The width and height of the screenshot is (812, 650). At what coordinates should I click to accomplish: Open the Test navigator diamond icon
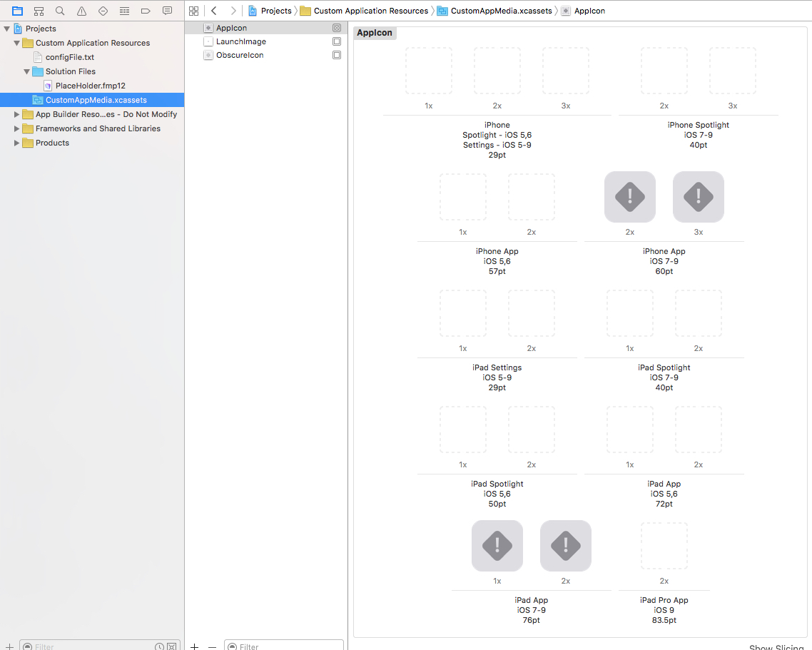tap(103, 11)
